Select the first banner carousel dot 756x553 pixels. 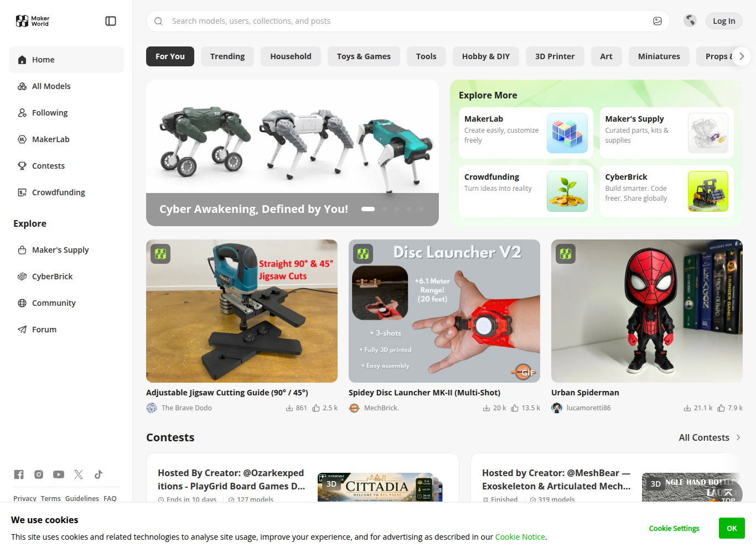point(368,209)
